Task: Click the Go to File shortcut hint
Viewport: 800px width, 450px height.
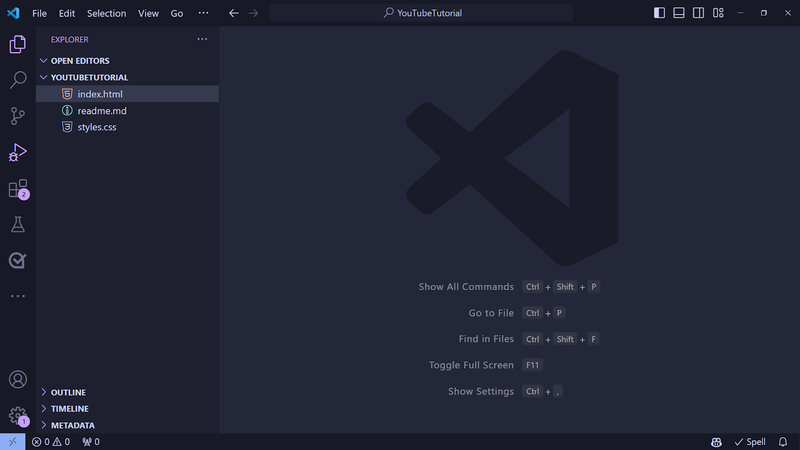Action: (x=516, y=313)
